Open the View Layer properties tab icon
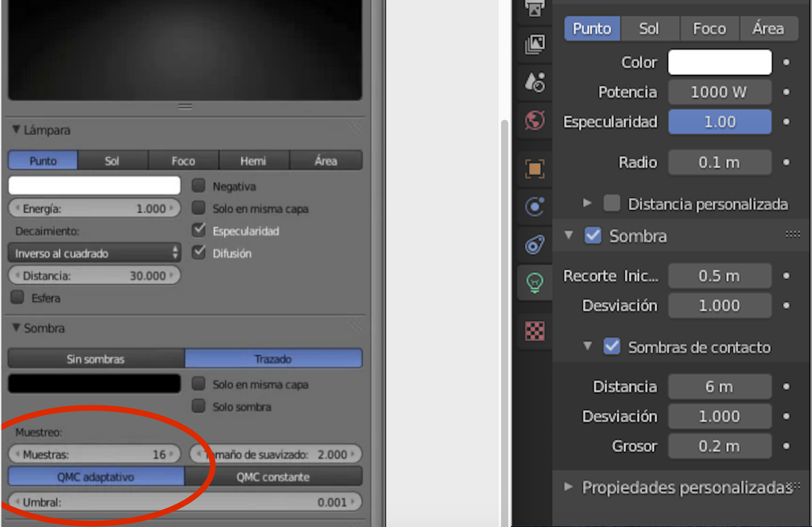 (x=534, y=44)
